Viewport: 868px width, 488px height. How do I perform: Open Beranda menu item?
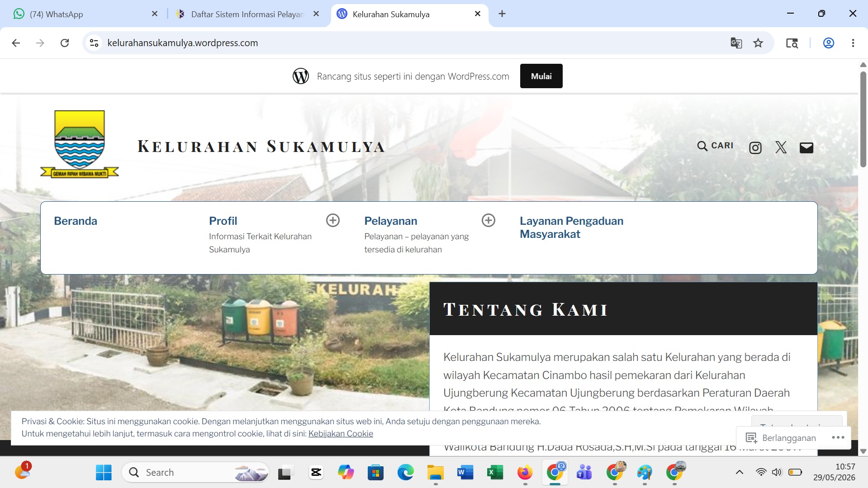pyautogui.click(x=76, y=221)
